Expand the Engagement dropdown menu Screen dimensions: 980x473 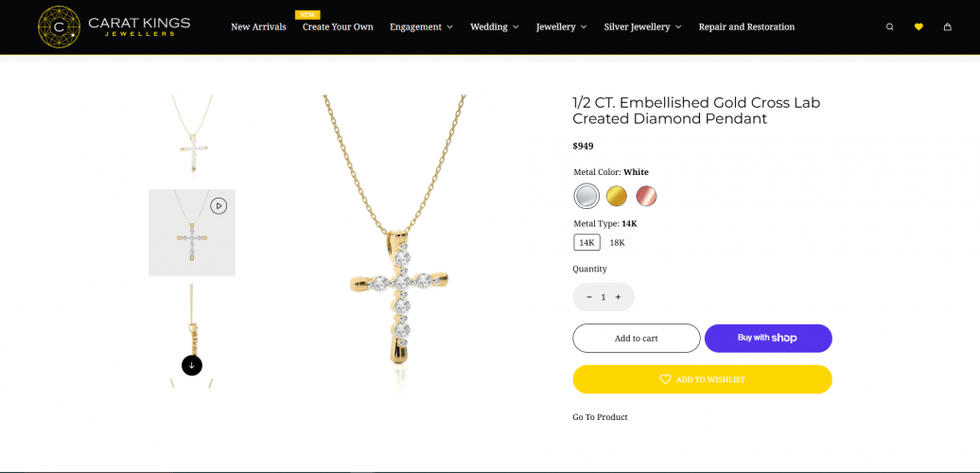421,26
